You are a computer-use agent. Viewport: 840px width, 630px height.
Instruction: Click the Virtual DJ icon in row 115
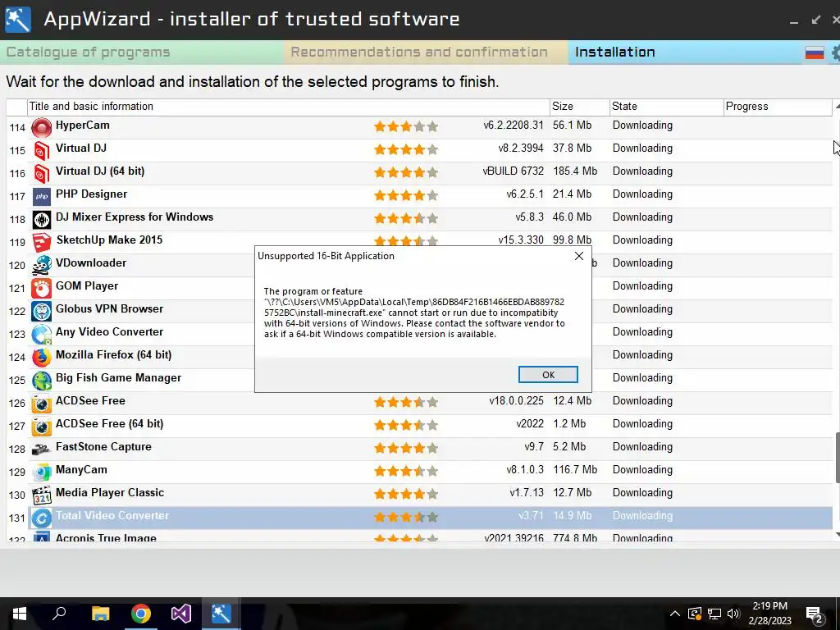[x=41, y=151]
